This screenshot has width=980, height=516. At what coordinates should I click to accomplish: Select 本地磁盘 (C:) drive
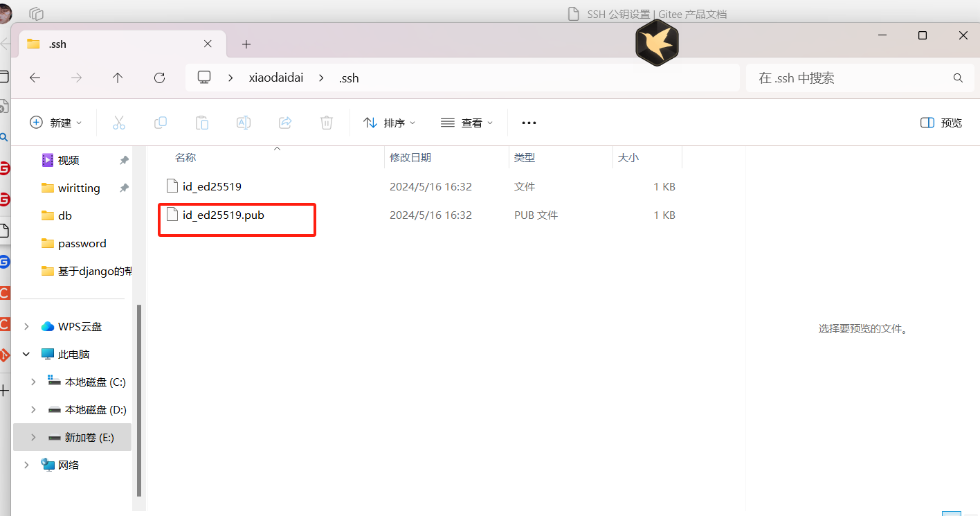(x=95, y=382)
